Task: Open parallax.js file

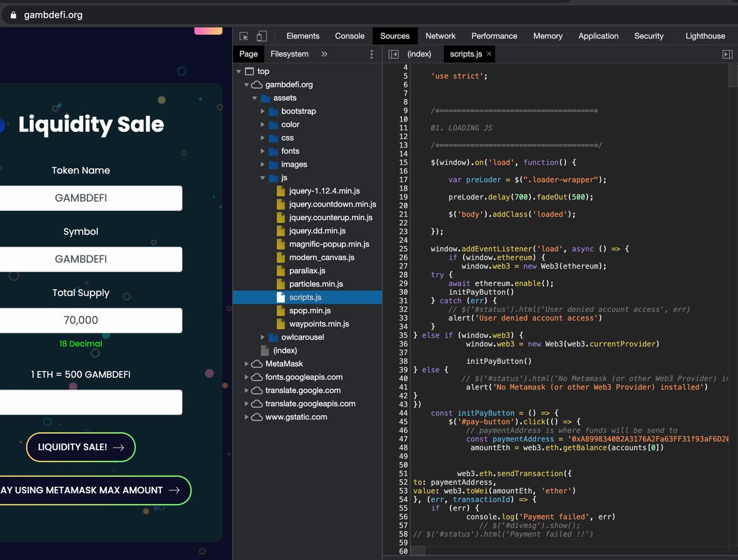Action: (307, 270)
